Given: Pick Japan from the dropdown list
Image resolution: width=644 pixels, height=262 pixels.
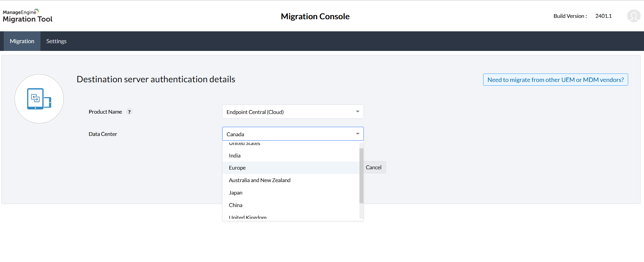Looking at the screenshot, I should (x=236, y=193).
